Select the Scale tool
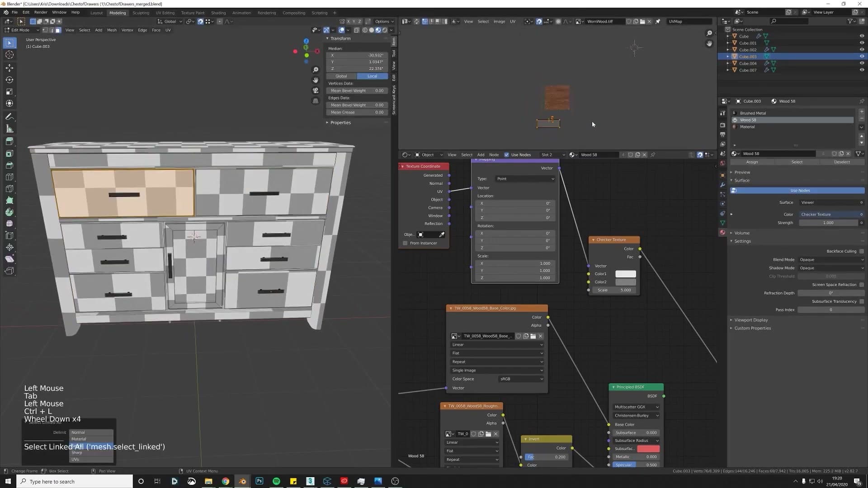868x488 pixels. (x=9, y=92)
